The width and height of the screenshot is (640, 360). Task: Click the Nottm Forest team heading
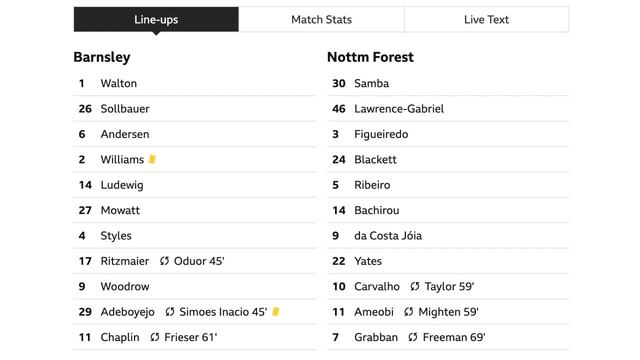point(370,57)
